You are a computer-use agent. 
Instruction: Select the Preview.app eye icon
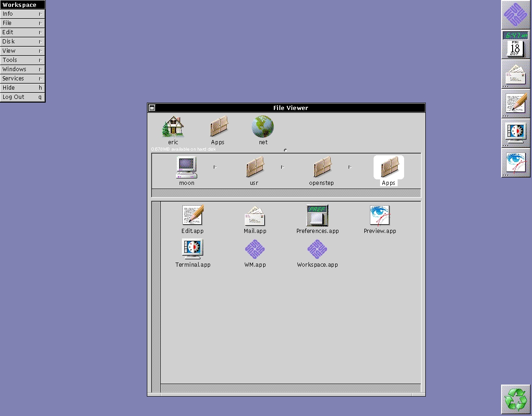click(380, 215)
